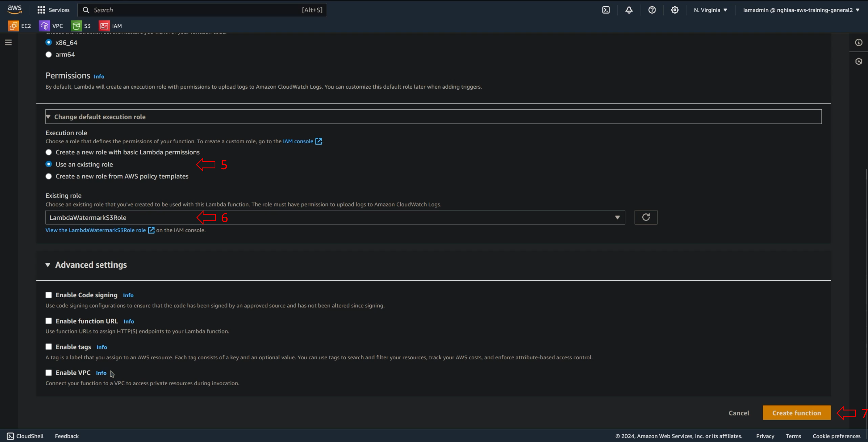This screenshot has width=868, height=442.
Task: Click the S3 service icon
Action: [x=76, y=25]
